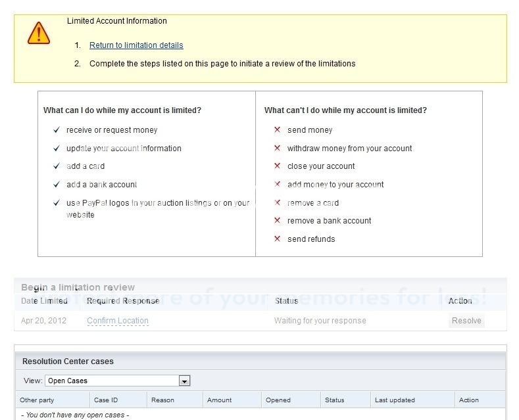The width and height of the screenshot is (519, 420).
Task: Click the Resolve button
Action: (466, 321)
